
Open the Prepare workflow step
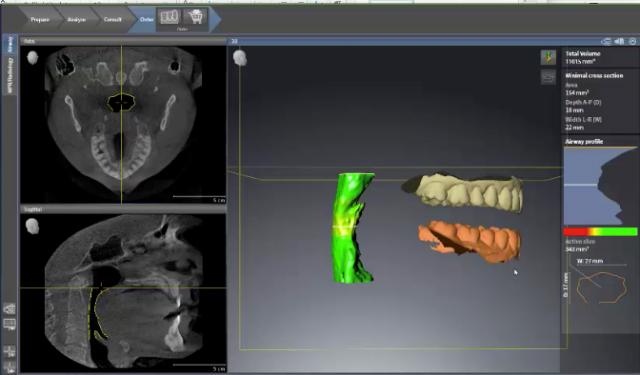click(x=40, y=19)
